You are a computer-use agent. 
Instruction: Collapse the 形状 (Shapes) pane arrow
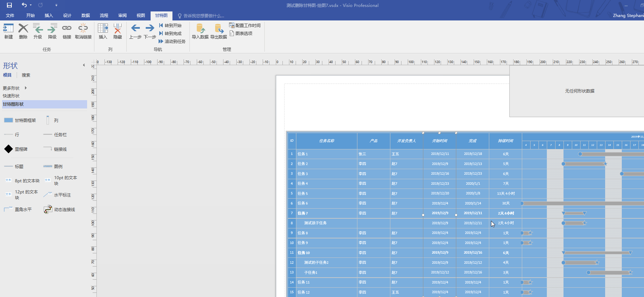click(84, 65)
